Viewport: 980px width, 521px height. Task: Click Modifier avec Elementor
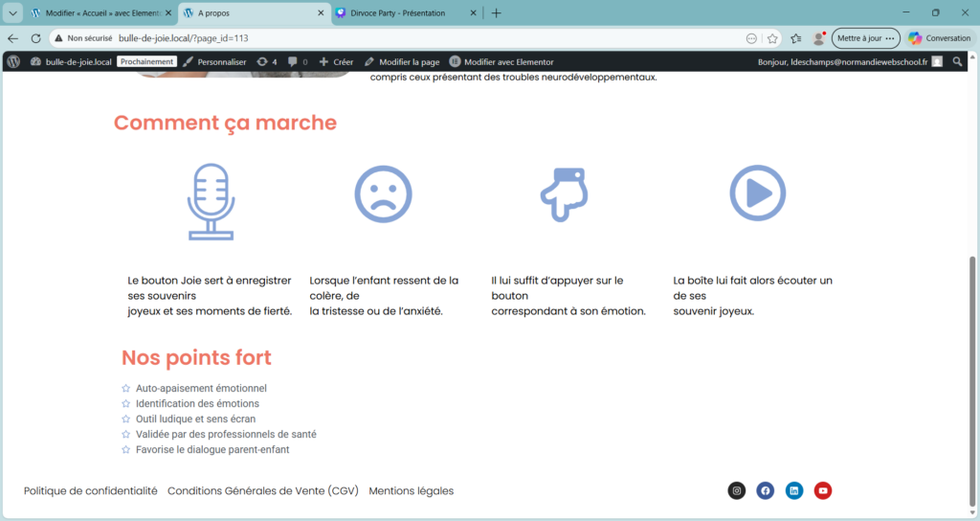[x=501, y=61]
